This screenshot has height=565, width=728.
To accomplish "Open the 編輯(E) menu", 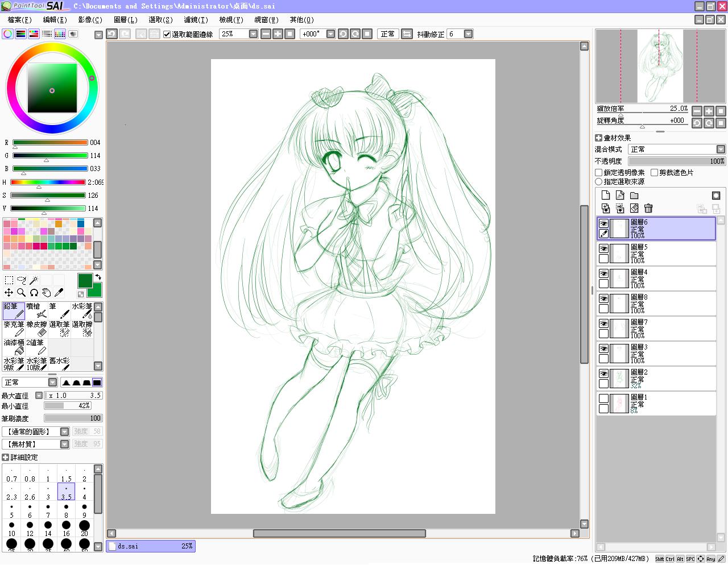I will tap(55, 20).
